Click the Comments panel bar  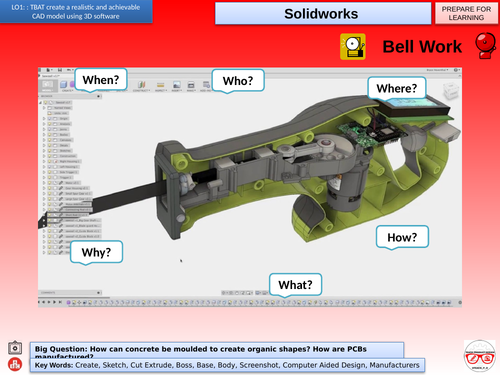click(70, 293)
